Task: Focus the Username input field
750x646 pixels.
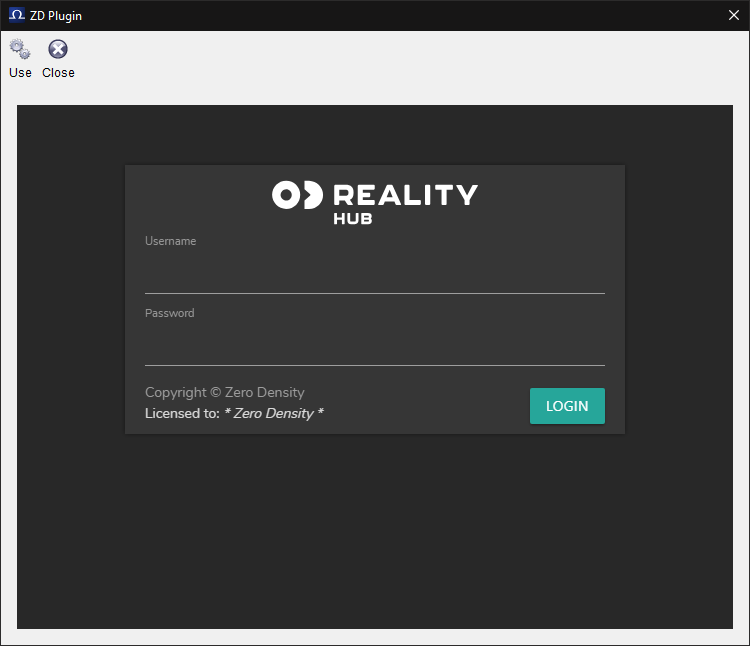Action: [x=375, y=274]
